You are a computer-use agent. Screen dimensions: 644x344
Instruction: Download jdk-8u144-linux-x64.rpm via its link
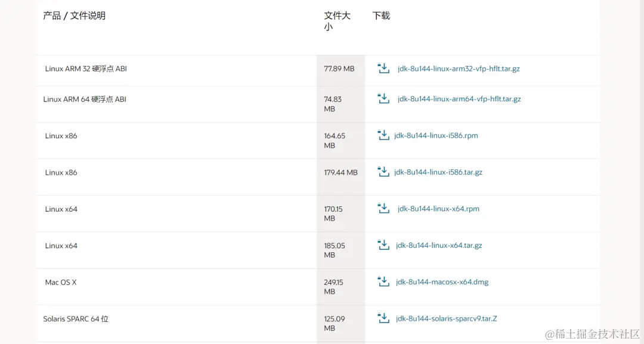click(x=438, y=209)
